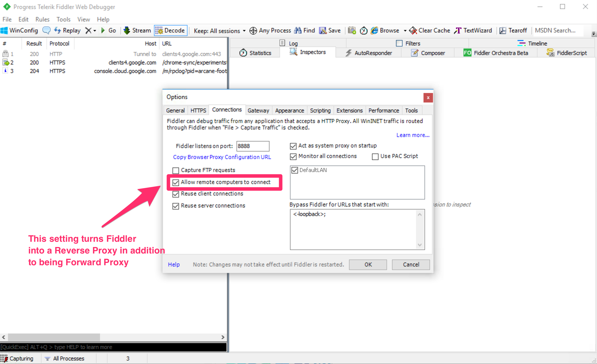
Task: Enable Capture FTP requests checkbox
Action: coord(176,170)
